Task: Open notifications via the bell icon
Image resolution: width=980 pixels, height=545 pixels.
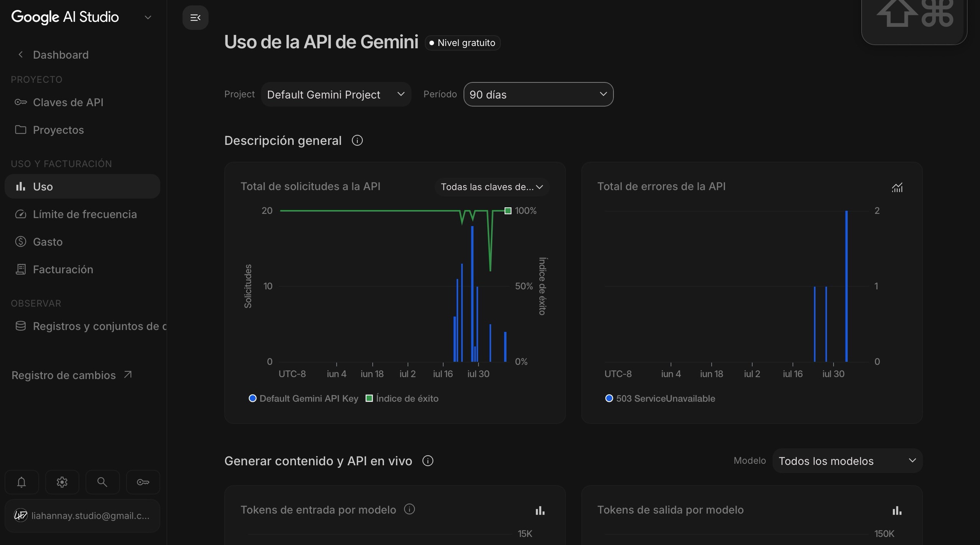Action: [x=21, y=482]
